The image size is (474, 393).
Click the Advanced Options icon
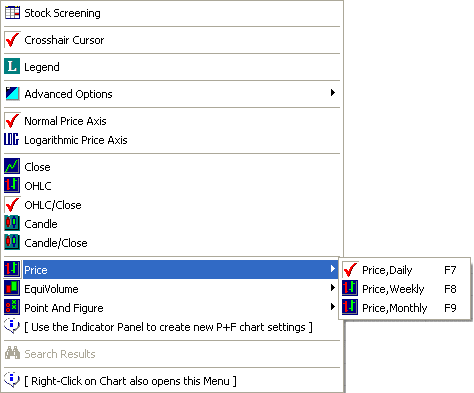point(12,94)
